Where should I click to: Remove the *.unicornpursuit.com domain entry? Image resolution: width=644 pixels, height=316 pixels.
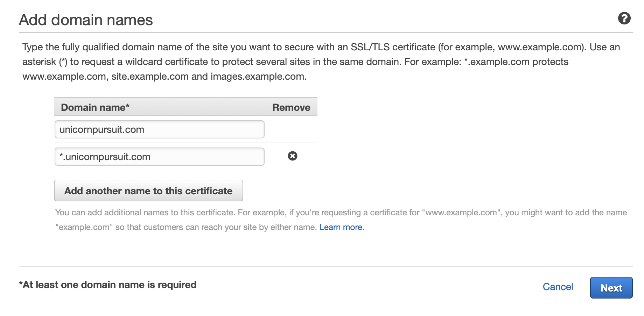293,156
